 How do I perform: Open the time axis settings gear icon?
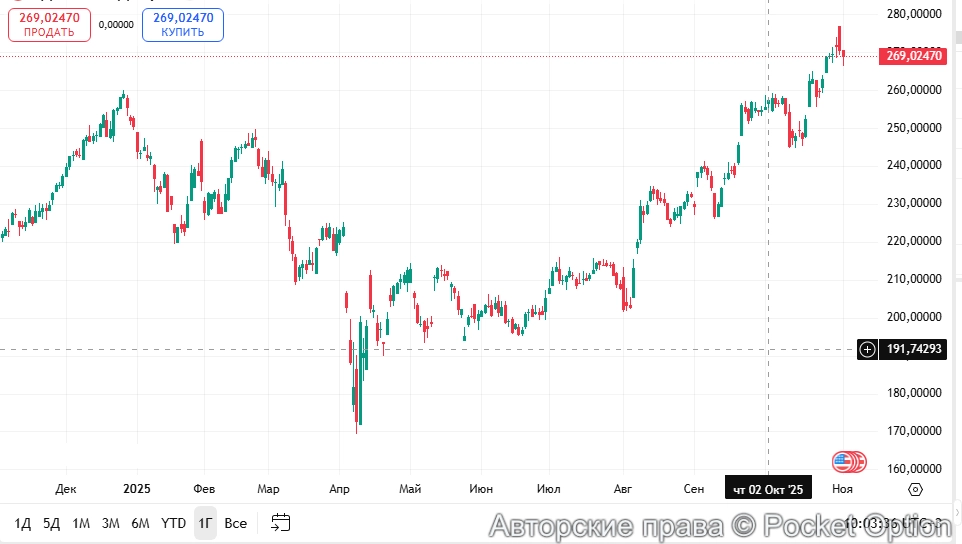(x=914, y=489)
